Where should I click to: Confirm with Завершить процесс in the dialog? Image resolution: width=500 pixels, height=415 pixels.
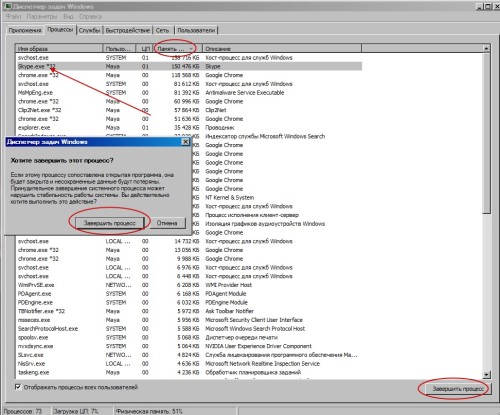110,223
